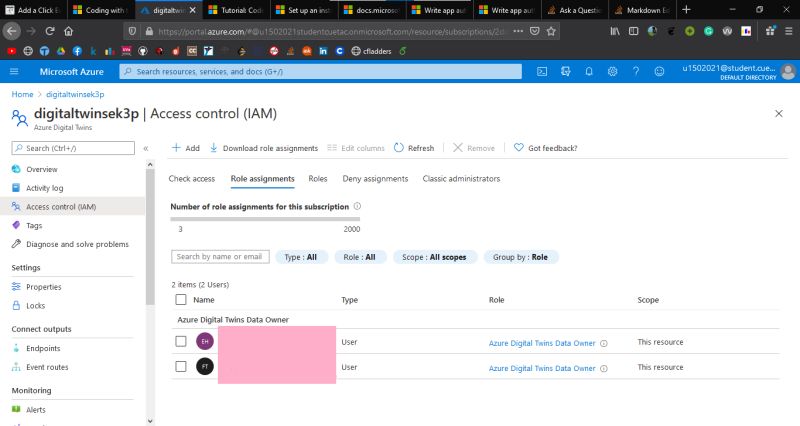Open Tags in the sidebar

pos(34,225)
